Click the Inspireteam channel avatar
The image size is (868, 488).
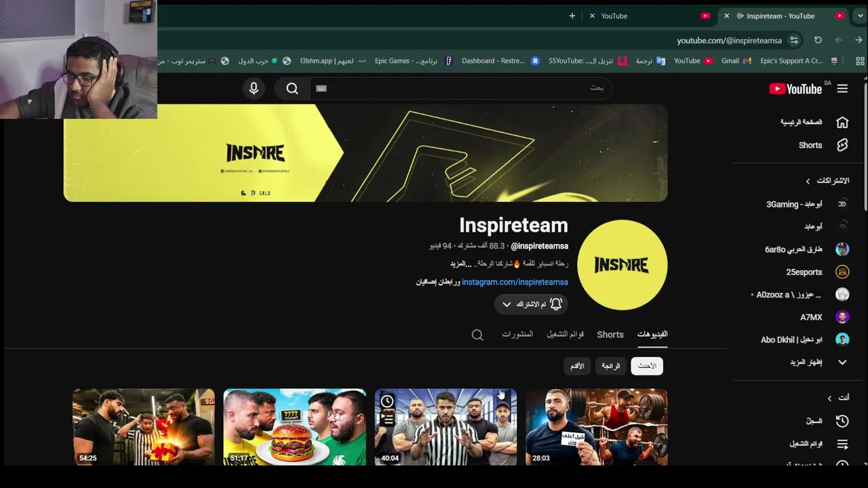click(622, 265)
